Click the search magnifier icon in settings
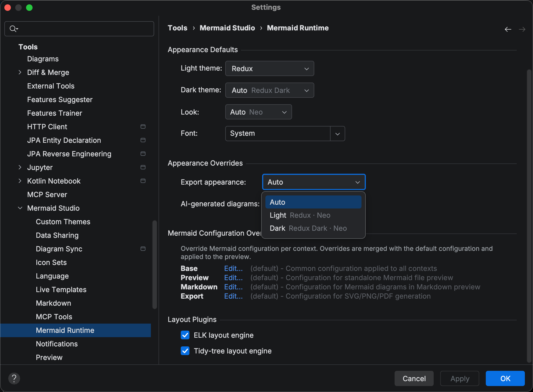 coord(14,29)
